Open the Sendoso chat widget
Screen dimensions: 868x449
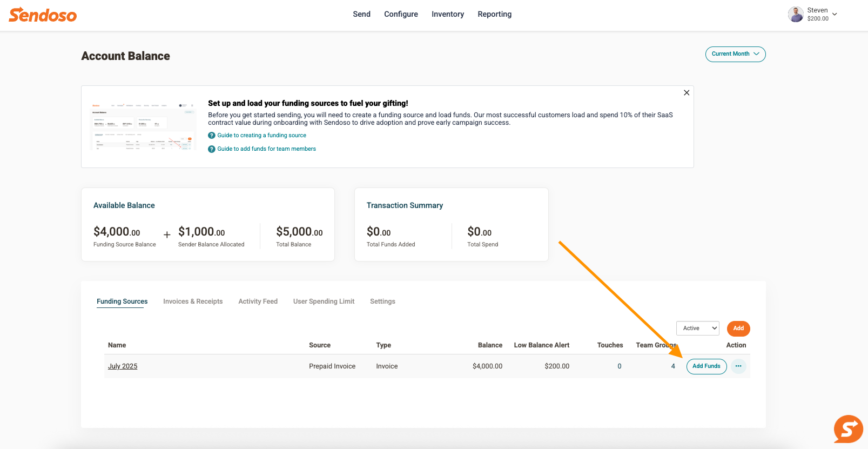tap(848, 429)
